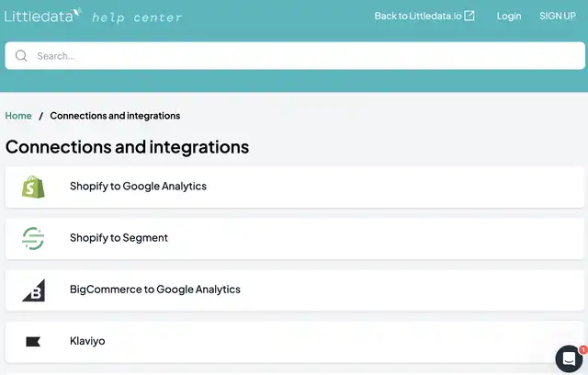588x375 pixels.
Task: Click the help center header text
Action: pos(137,17)
